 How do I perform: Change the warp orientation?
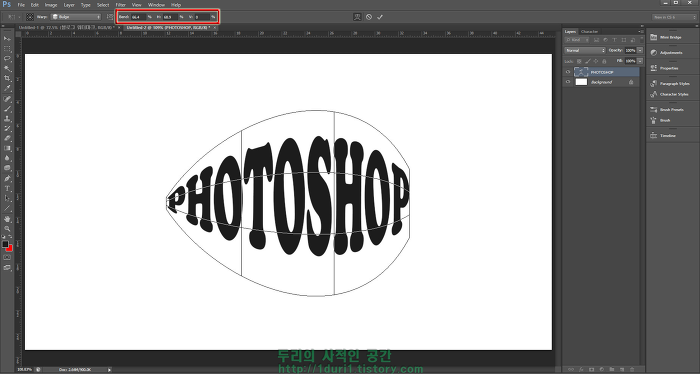[110, 17]
